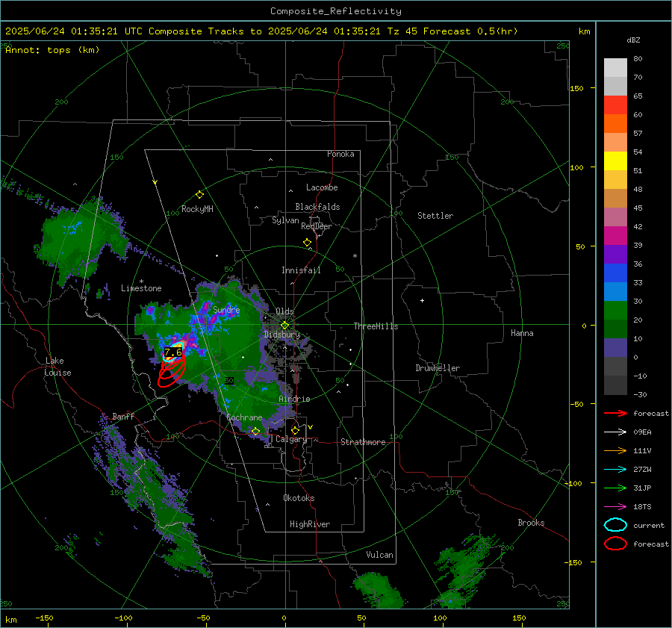Click the Limestone label
672x628 pixels.
141,288
